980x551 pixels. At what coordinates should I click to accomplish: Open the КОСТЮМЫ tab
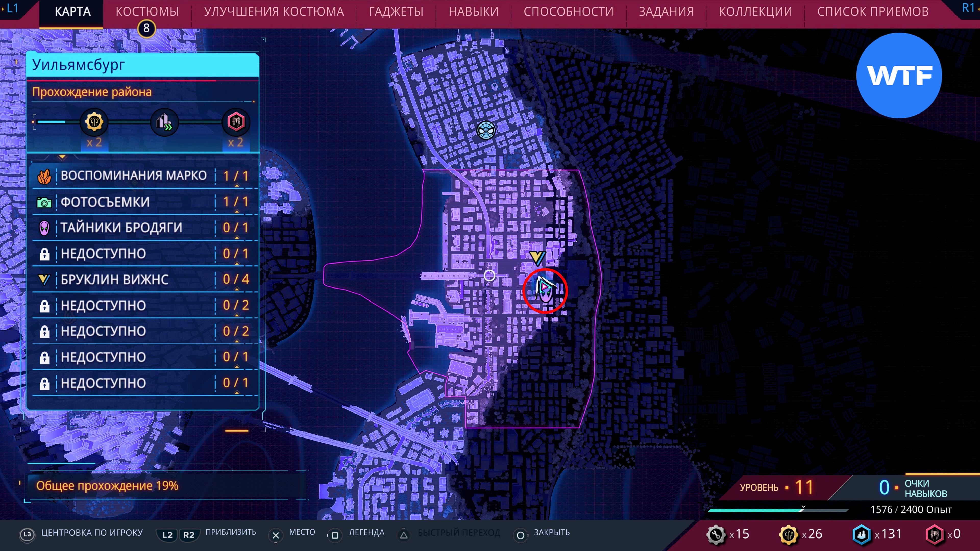coord(147,12)
